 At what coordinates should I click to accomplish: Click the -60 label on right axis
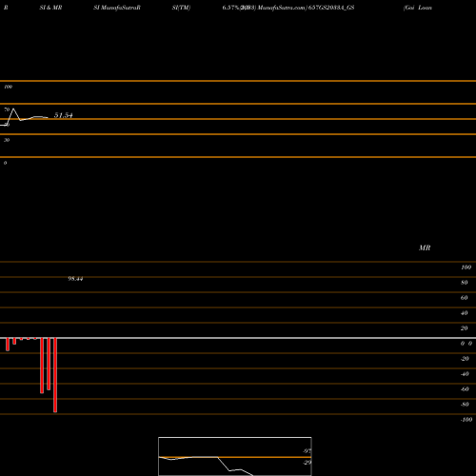(465, 389)
